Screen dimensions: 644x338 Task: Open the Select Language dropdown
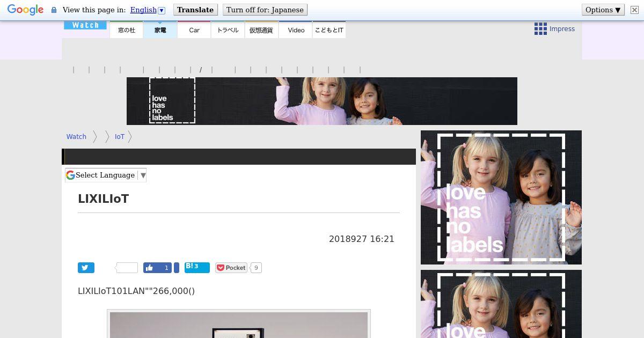click(106, 175)
